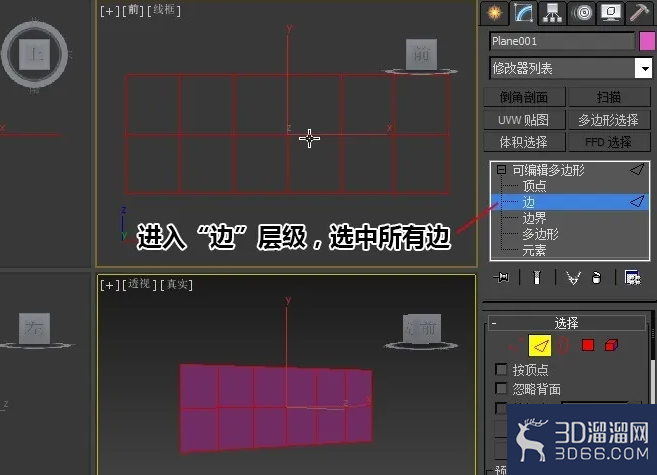This screenshot has width=657, height=475.
Task: Open the Motion panel tab
Action: [582, 13]
